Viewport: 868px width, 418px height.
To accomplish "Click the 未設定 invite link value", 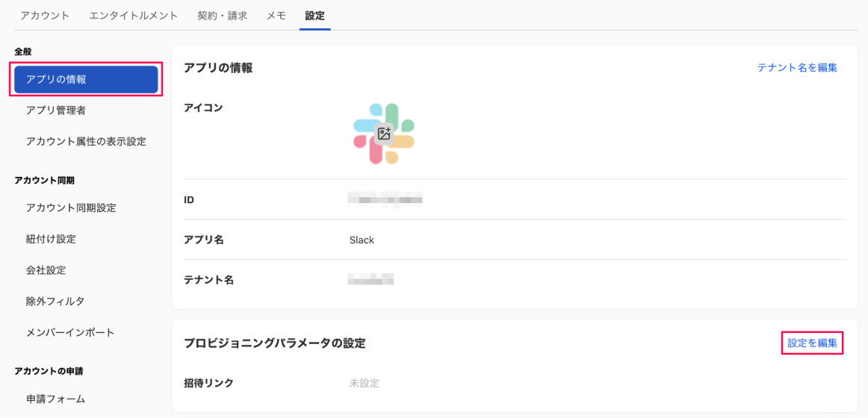I will click(x=365, y=384).
